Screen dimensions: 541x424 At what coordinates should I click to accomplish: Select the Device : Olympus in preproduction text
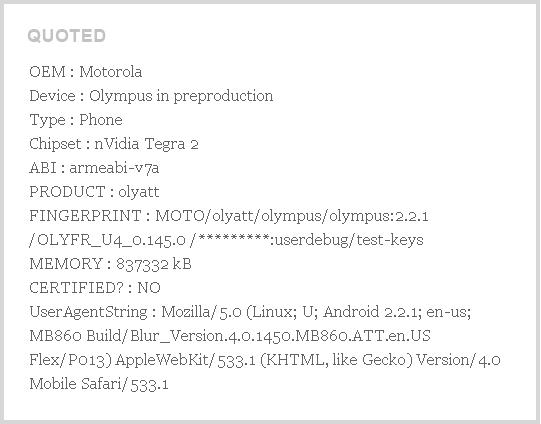tap(151, 96)
